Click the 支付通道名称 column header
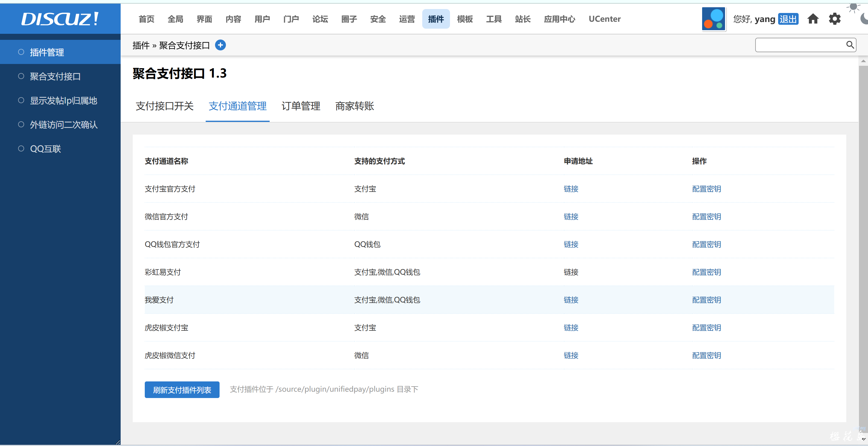The height and width of the screenshot is (446, 868). 166,161
